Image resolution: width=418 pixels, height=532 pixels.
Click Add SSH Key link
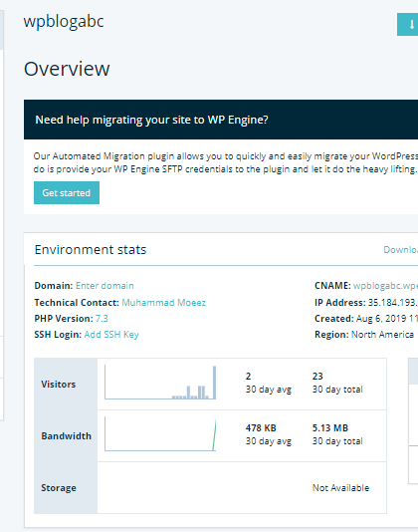click(x=111, y=335)
